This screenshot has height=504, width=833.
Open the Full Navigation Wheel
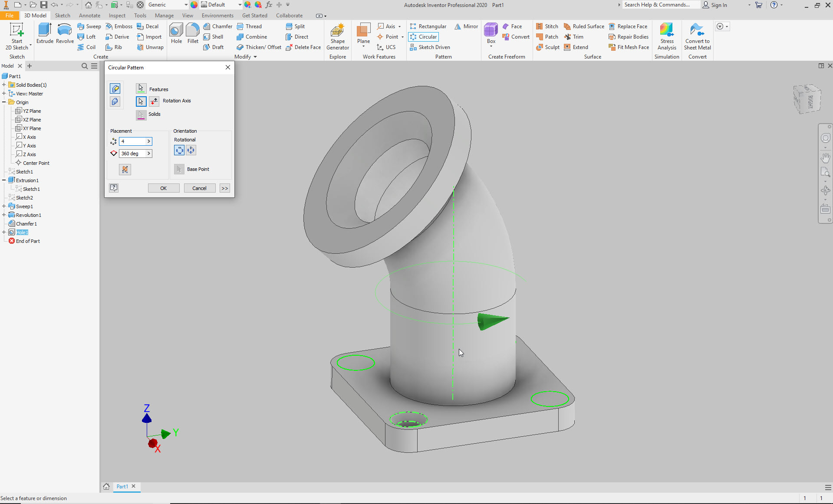point(825,138)
